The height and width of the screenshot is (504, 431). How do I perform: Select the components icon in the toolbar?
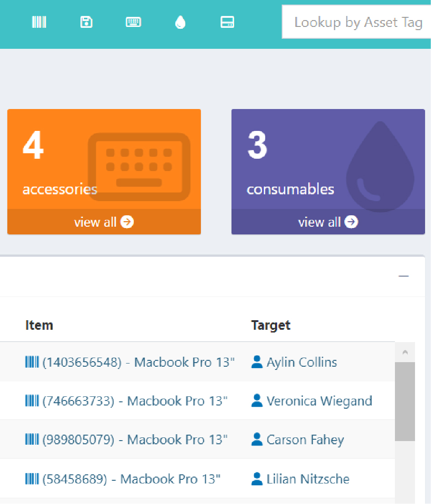(x=227, y=21)
